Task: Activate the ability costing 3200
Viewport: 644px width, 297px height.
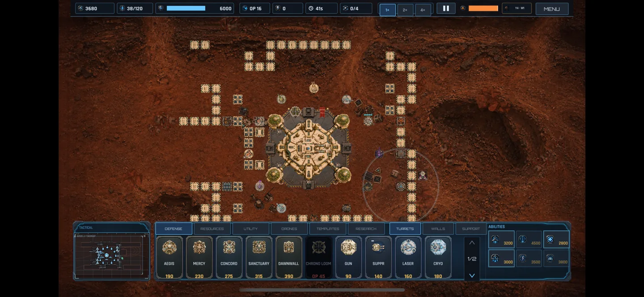Action: pos(501,240)
